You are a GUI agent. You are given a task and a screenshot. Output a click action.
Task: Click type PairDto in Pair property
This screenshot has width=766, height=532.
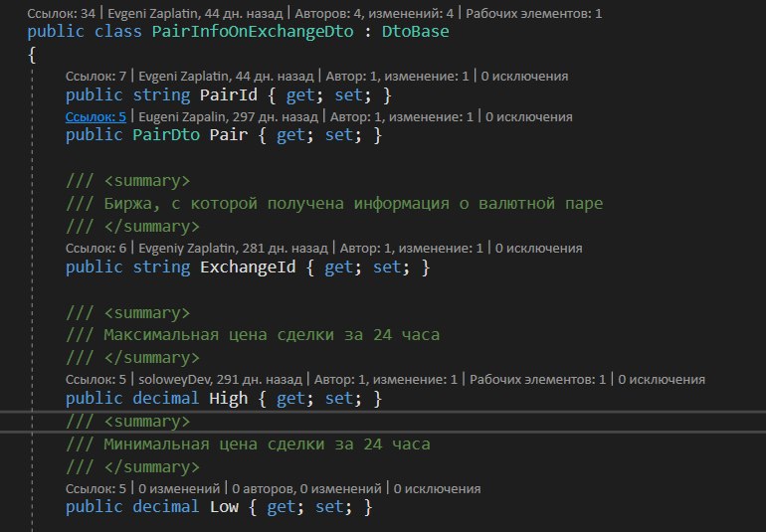tap(166, 135)
